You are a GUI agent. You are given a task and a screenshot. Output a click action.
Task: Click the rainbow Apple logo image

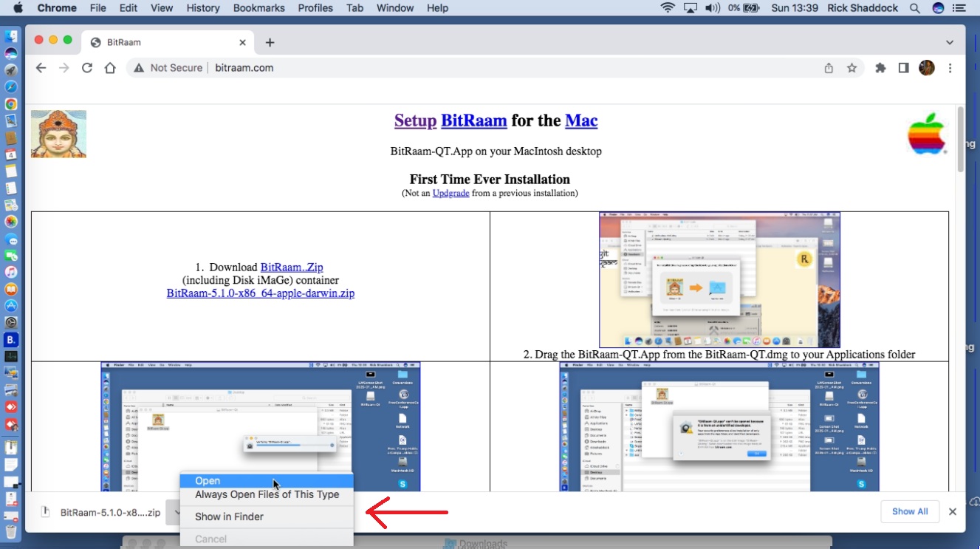pyautogui.click(x=927, y=134)
